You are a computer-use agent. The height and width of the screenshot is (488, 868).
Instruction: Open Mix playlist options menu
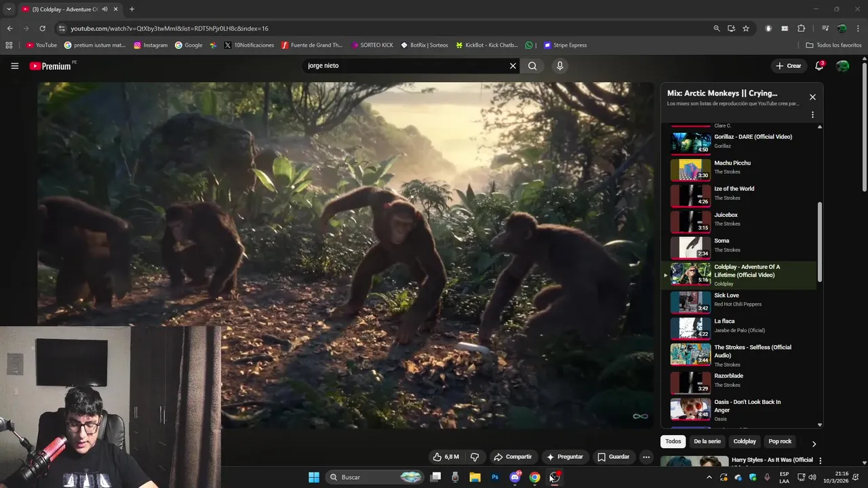point(812,115)
